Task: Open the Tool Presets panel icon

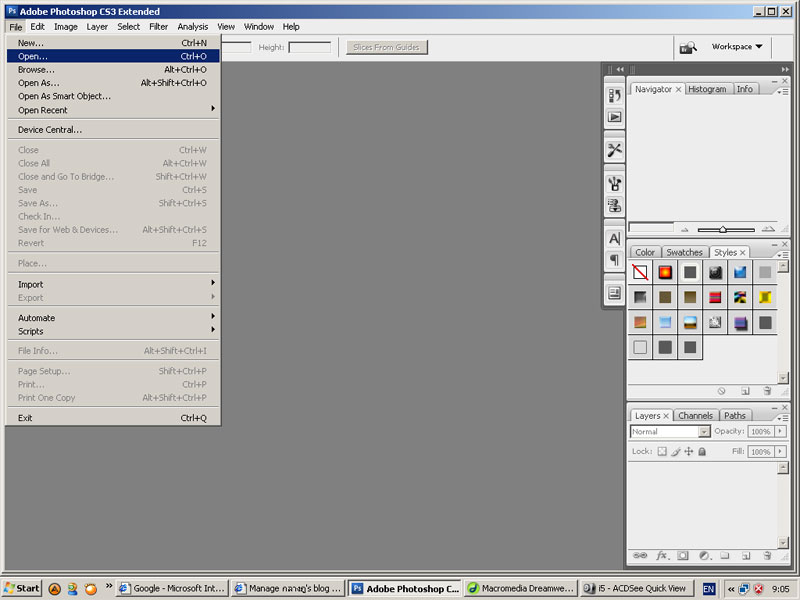Action: pos(614,150)
